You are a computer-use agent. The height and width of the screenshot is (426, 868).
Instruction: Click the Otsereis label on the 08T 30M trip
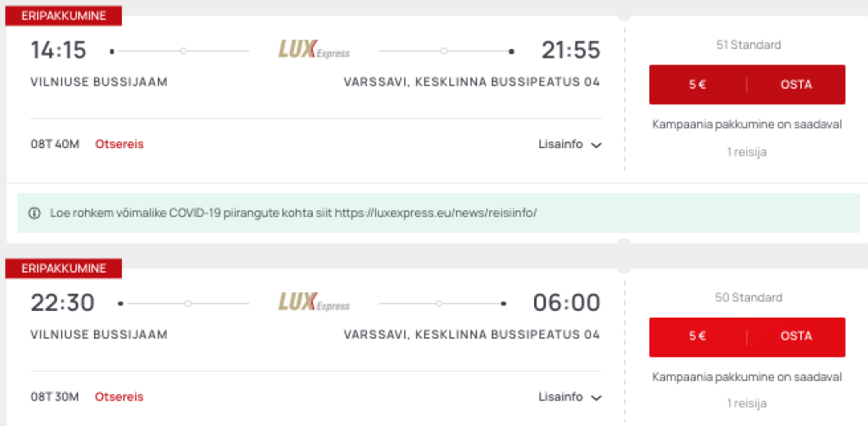tap(120, 396)
